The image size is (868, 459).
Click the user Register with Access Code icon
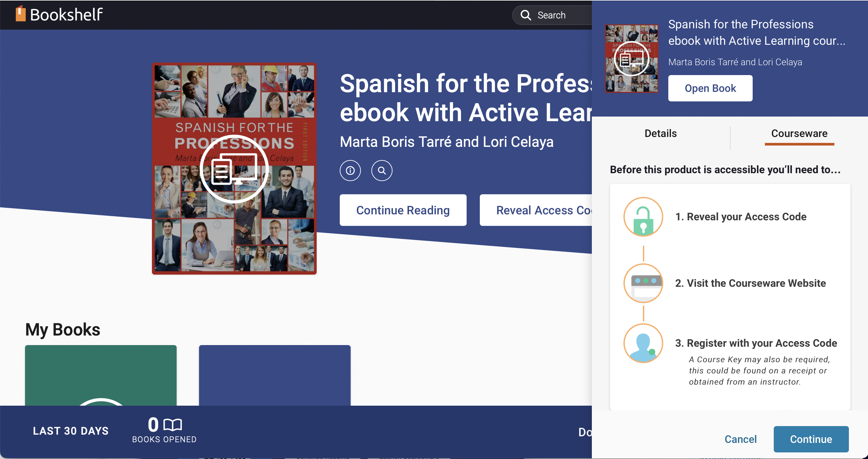click(643, 343)
